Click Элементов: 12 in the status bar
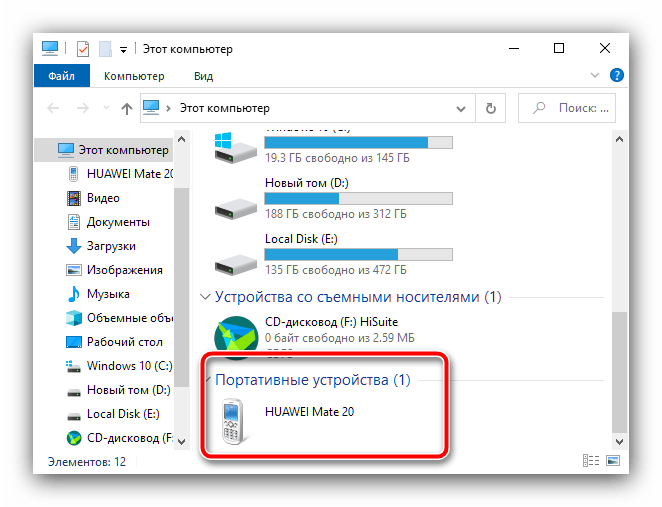 coord(87,462)
